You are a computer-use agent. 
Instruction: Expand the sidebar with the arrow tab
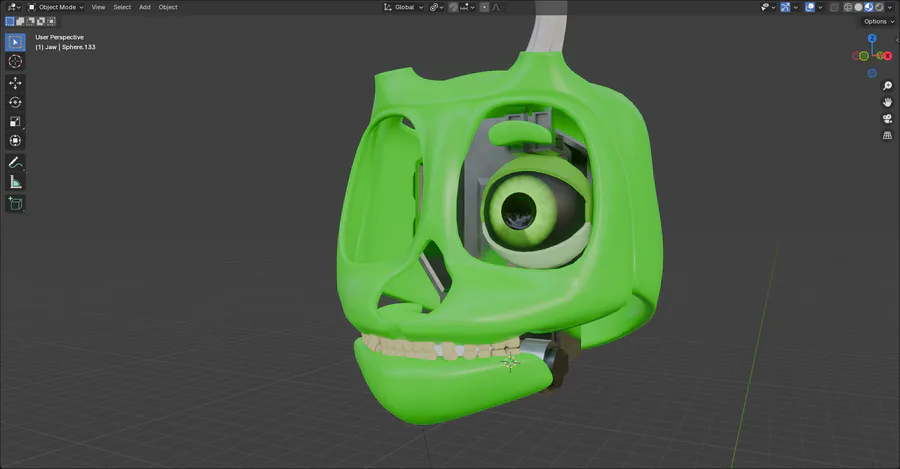click(897, 40)
